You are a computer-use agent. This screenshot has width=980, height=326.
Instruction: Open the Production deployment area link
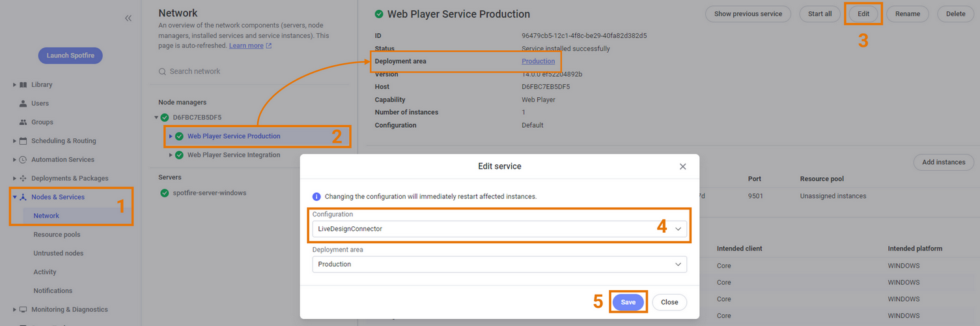coord(539,61)
